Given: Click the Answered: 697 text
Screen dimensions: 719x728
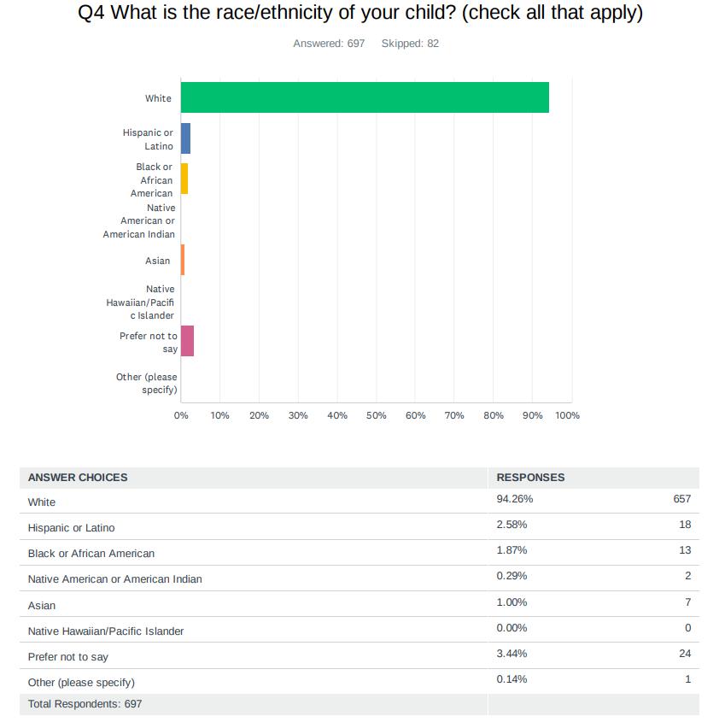Looking at the screenshot, I should (329, 44).
